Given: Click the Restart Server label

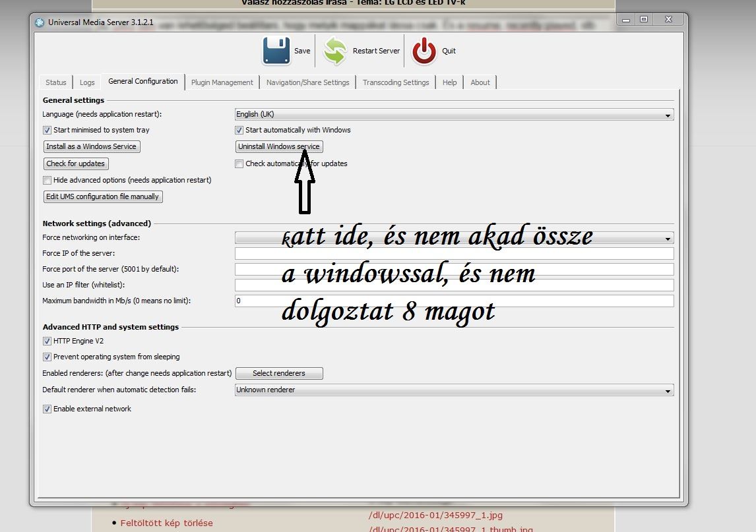Looking at the screenshot, I should pos(376,51).
